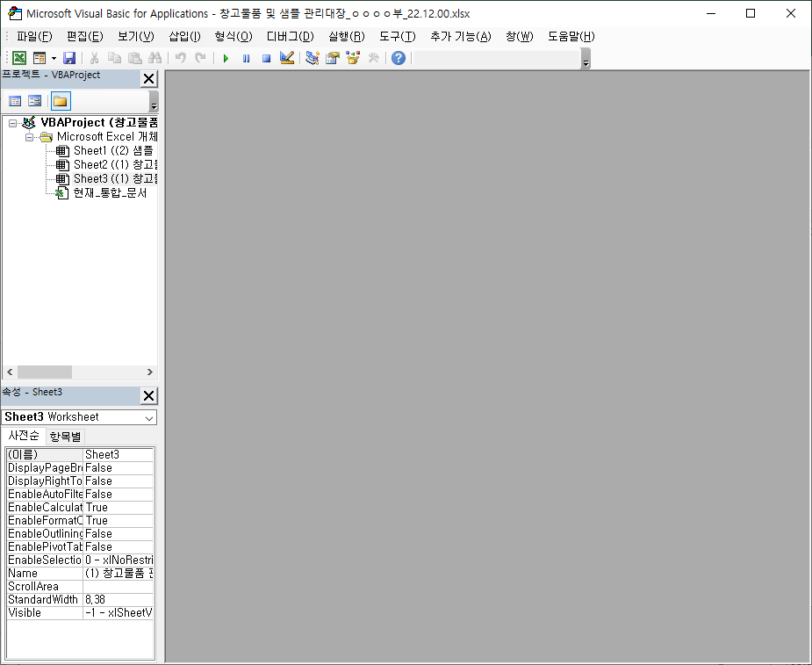This screenshot has width=812, height=665.
Task: Open the 보기(V) menu
Action: point(136,37)
